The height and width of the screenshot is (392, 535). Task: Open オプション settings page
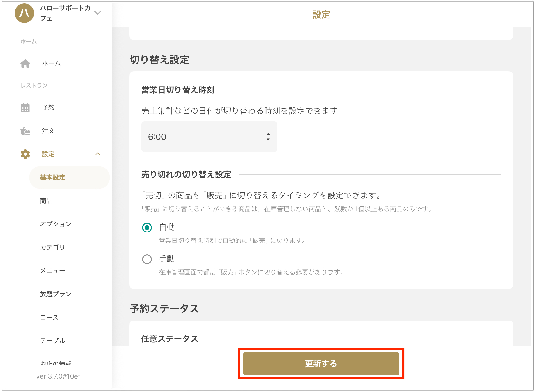click(56, 224)
